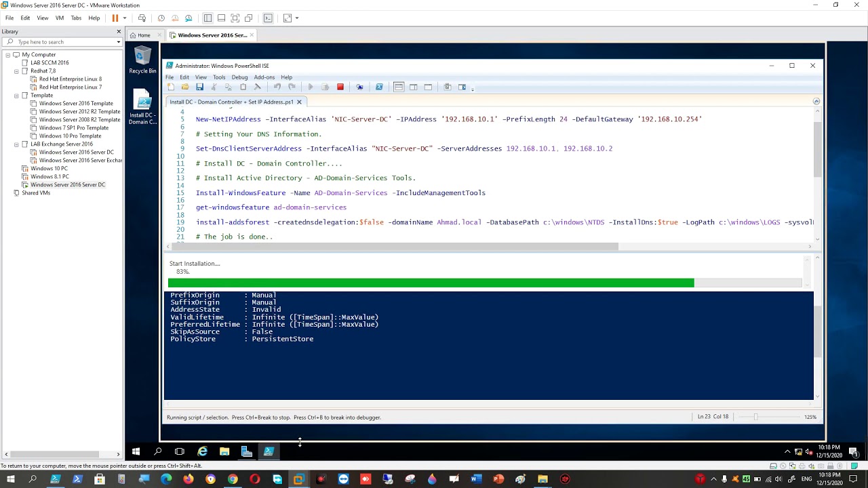The width and height of the screenshot is (868, 488).
Task: Collapse the My Computer tree node
Action: point(7,55)
